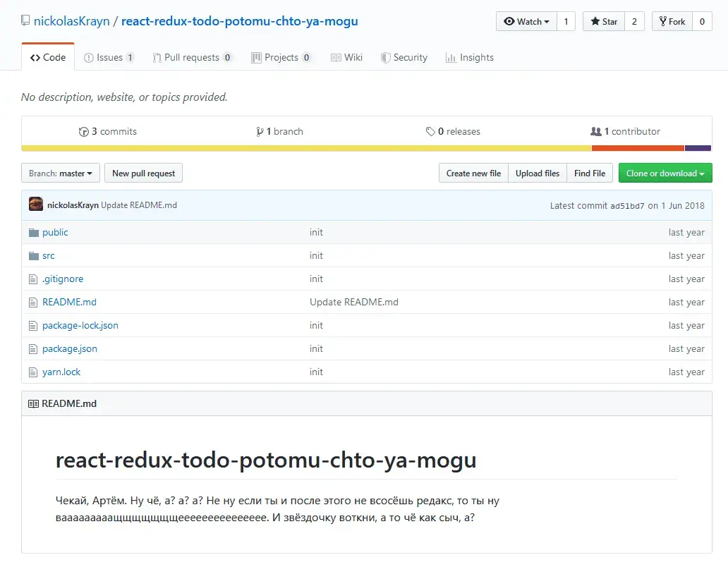
Task: Open init commit message in package-lock.json row
Action: 316,325
